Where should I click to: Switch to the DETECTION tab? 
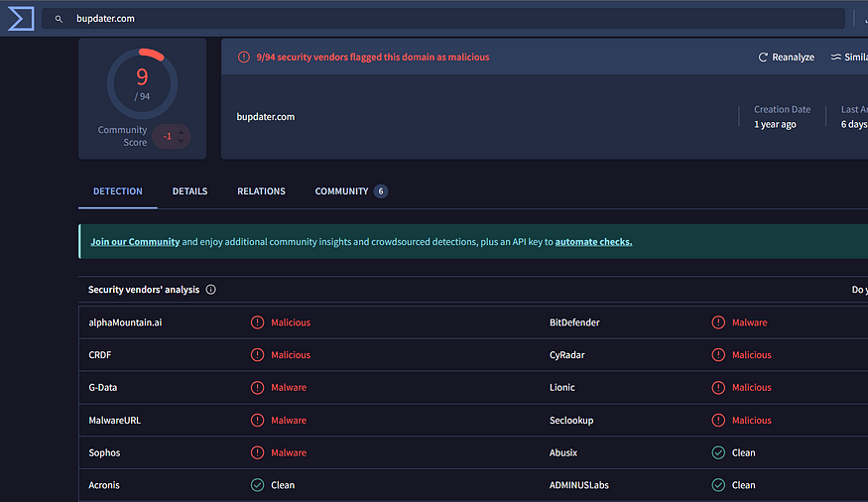point(118,190)
